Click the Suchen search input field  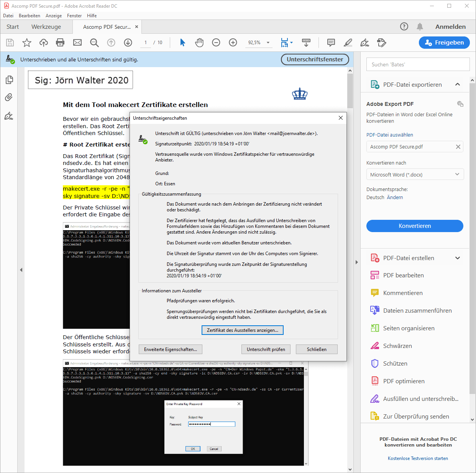pos(418,64)
